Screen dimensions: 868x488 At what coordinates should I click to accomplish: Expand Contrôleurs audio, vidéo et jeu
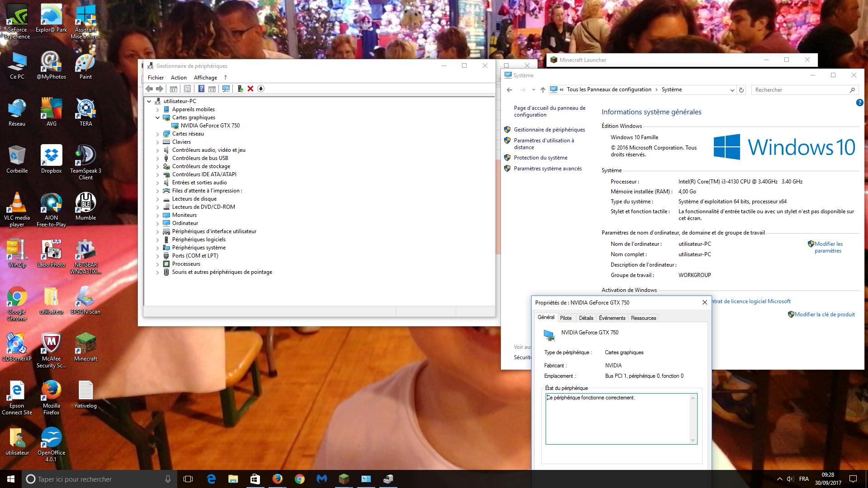(x=157, y=150)
